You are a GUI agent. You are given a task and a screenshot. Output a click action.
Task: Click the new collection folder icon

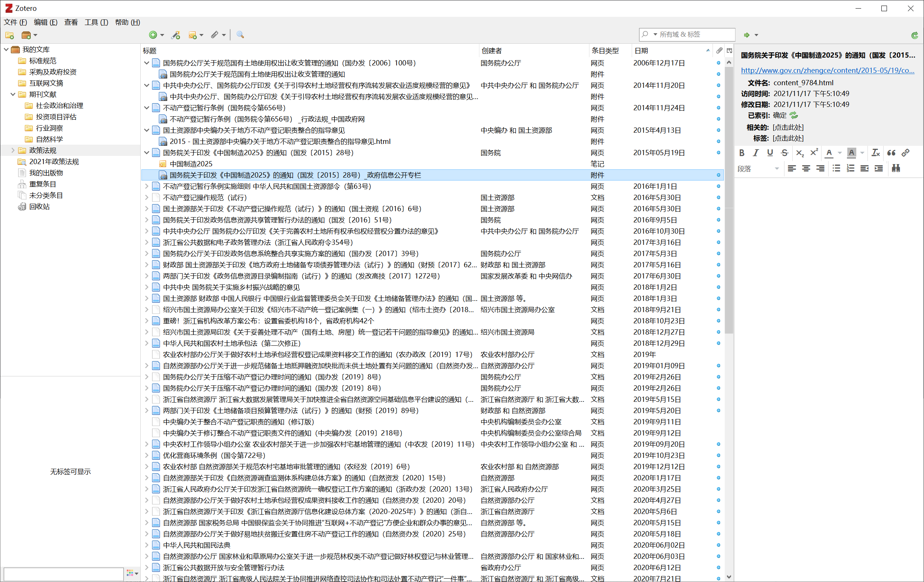pos(10,35)
